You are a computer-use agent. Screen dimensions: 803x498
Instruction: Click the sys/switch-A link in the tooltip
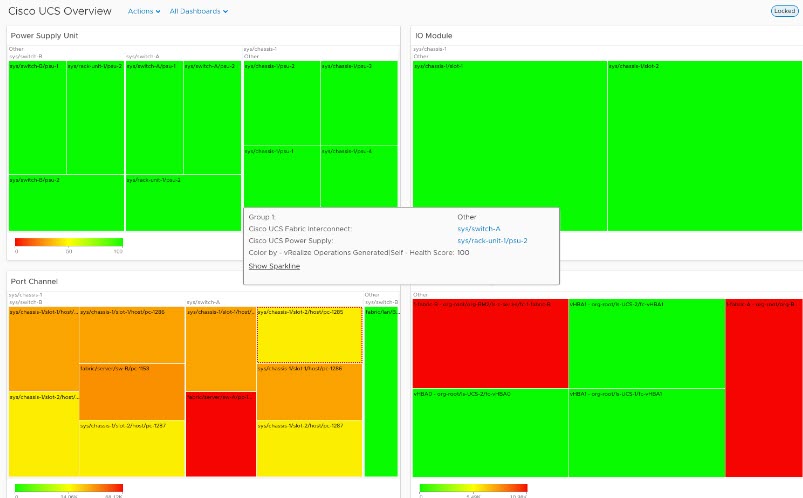coord(479,229)
